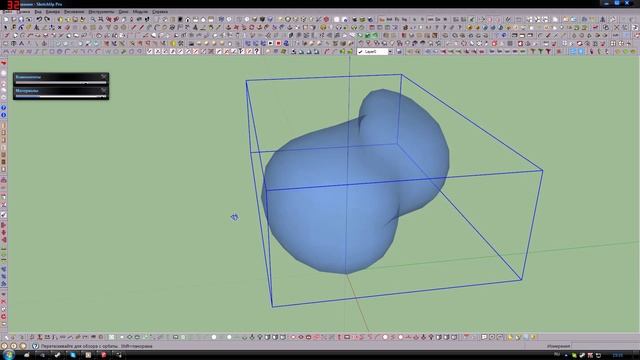Open the Справка menu
Screen dimensions: 640x360
tap(160, 12)
